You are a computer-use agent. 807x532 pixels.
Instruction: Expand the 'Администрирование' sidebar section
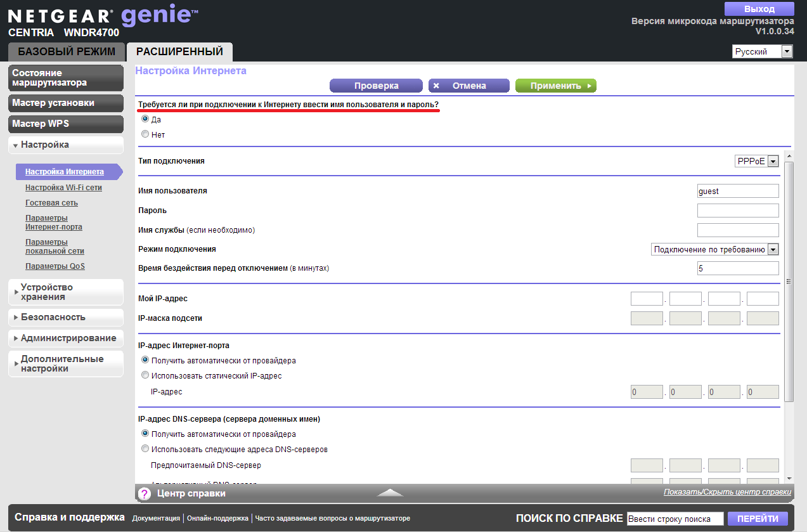pos(66,338)
